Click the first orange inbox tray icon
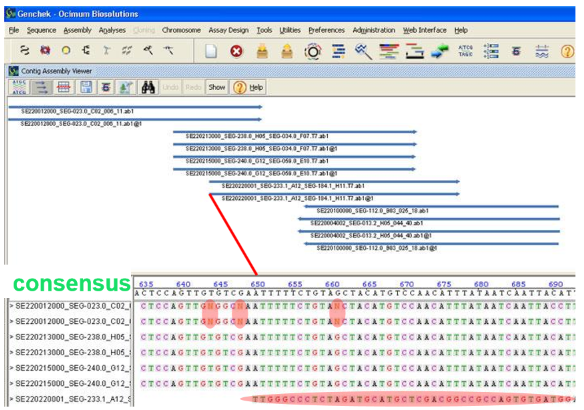584x410 pixels. pos(262,51)
